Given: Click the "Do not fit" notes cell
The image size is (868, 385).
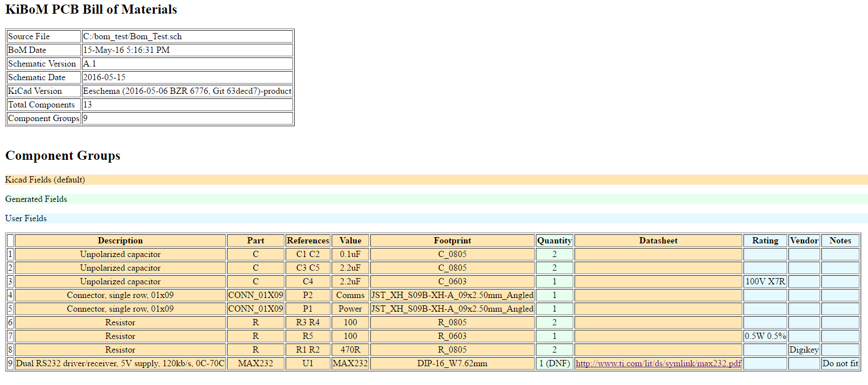Looking at the screenshot, I should tap(840, 363).
